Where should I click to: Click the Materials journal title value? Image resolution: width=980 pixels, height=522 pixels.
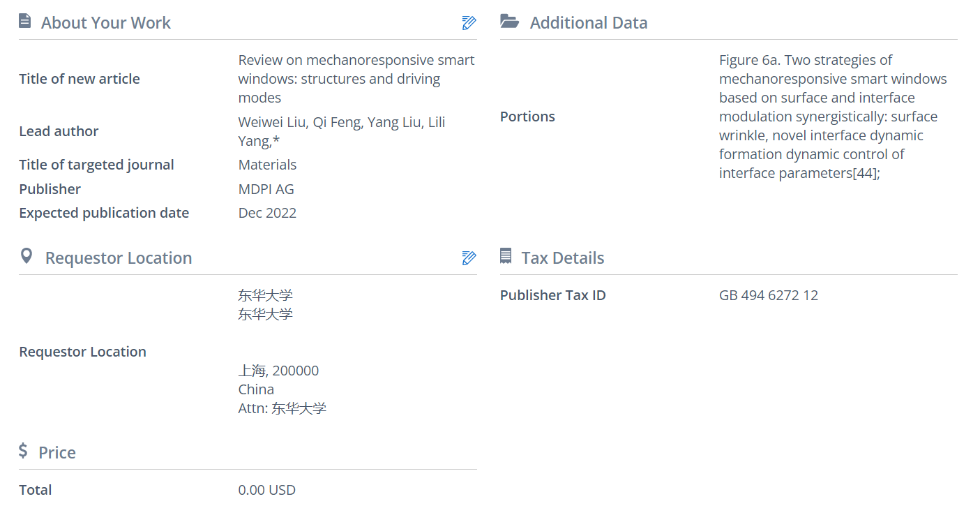[x=267, y=165]
